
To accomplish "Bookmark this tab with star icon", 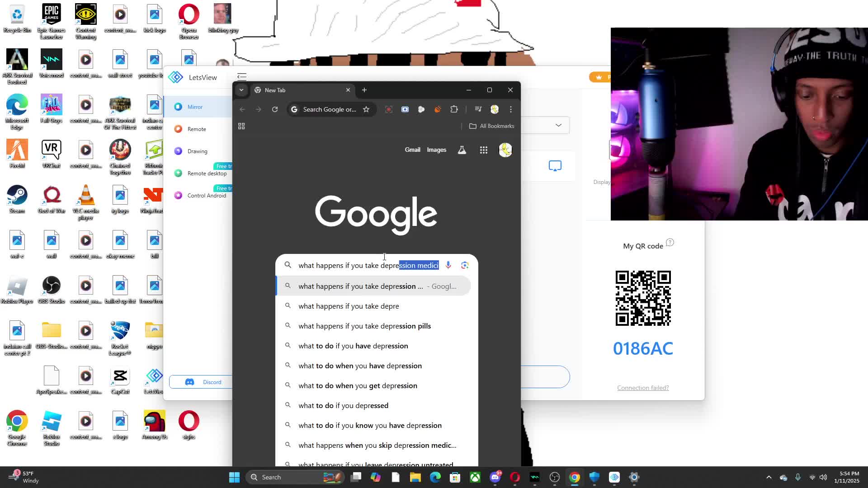I will tap(366, 109).
